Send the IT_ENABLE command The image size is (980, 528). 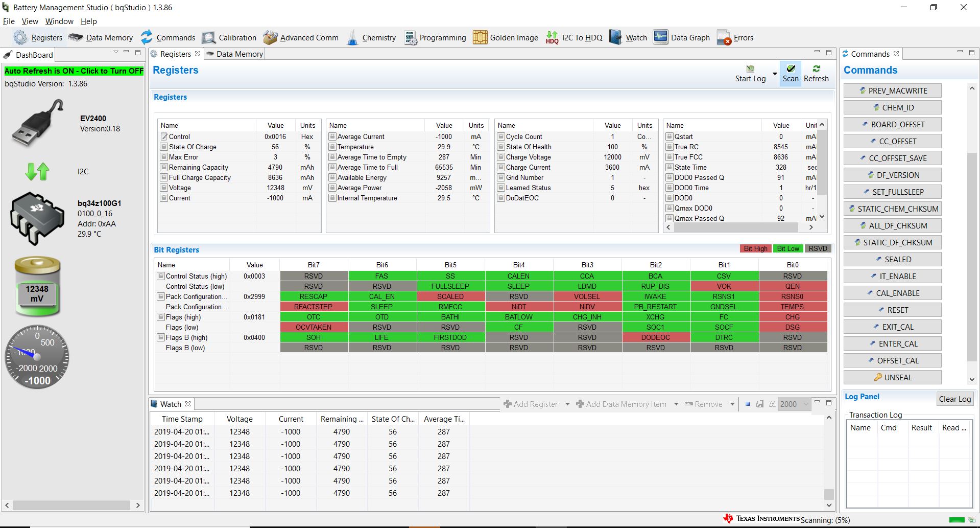pos(892,276)
